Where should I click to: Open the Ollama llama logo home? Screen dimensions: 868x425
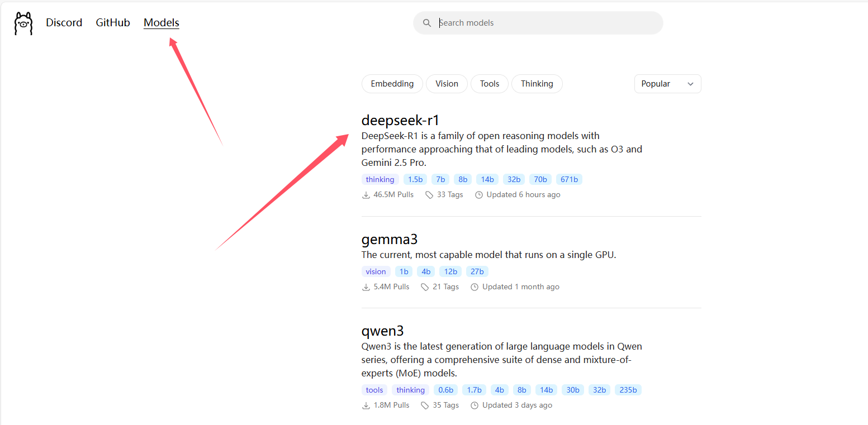(23, 23)
